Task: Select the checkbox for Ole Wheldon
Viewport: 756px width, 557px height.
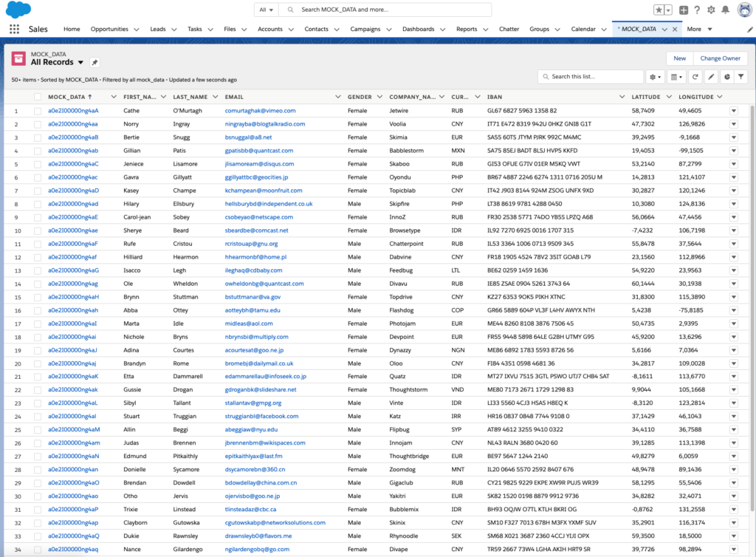Action: [38, 284]
